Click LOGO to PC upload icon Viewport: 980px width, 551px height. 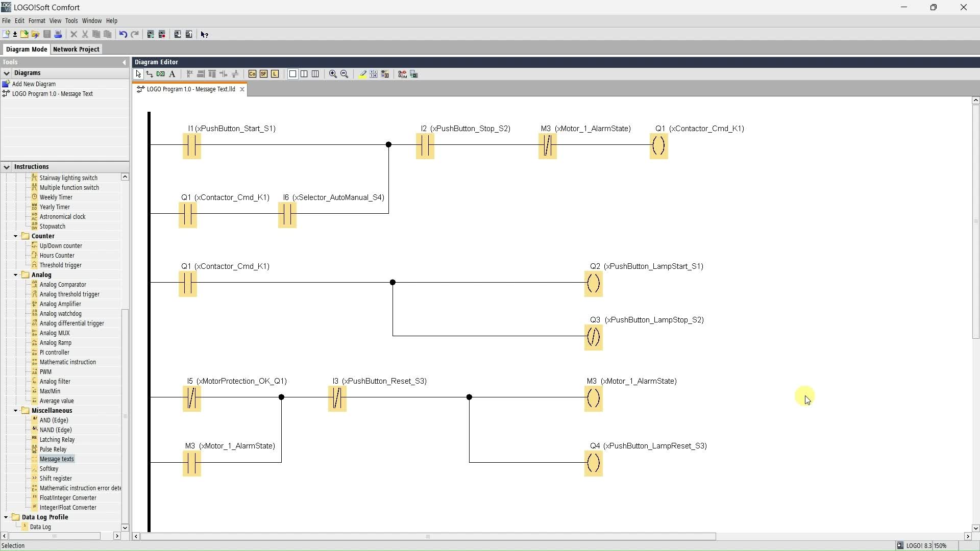[189, 34]
